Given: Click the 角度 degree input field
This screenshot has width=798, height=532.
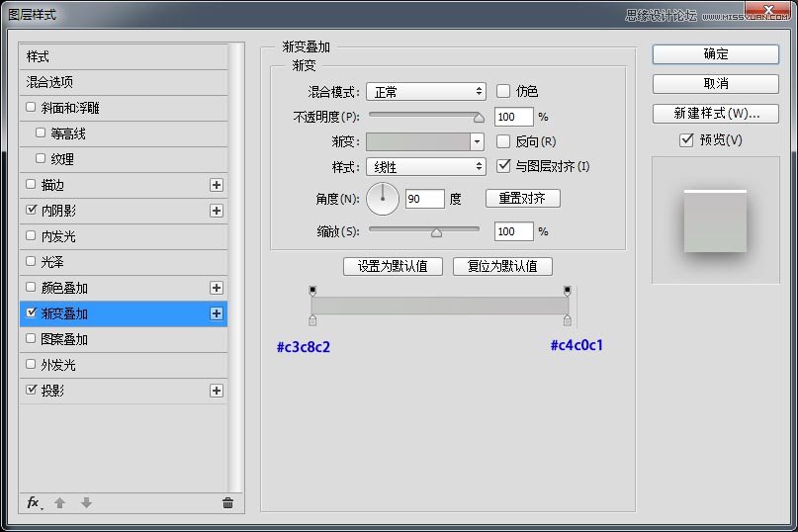Looking at the screenshot, I should [425, 199].
